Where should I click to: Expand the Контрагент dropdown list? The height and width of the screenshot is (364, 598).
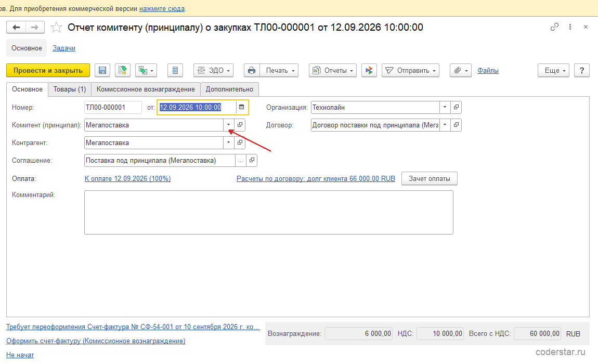click(x=228, y=142)
